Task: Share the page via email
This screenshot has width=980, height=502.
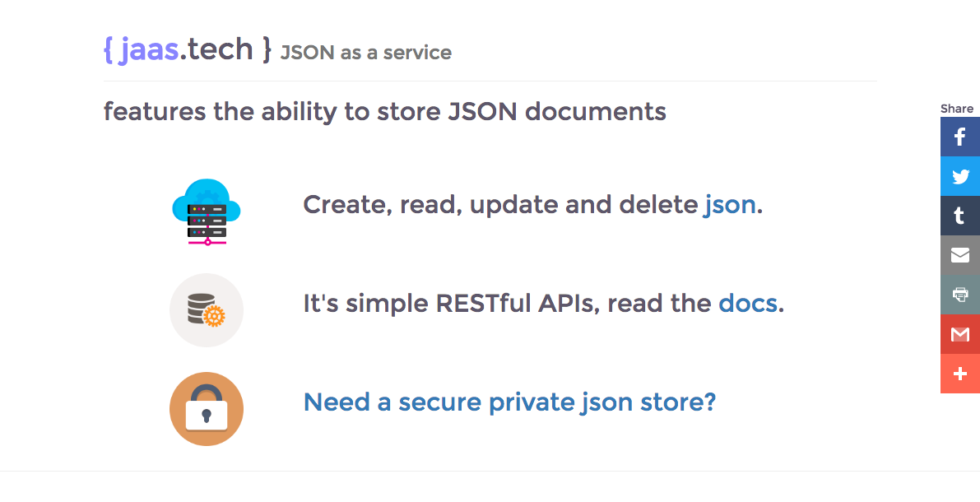Action: (x=959, y=255)
